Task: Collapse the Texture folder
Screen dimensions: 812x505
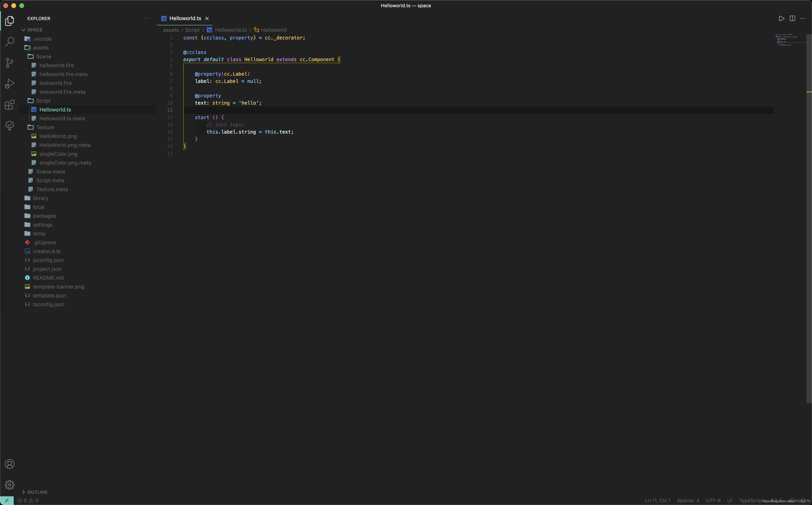Action: click(45, 127)
